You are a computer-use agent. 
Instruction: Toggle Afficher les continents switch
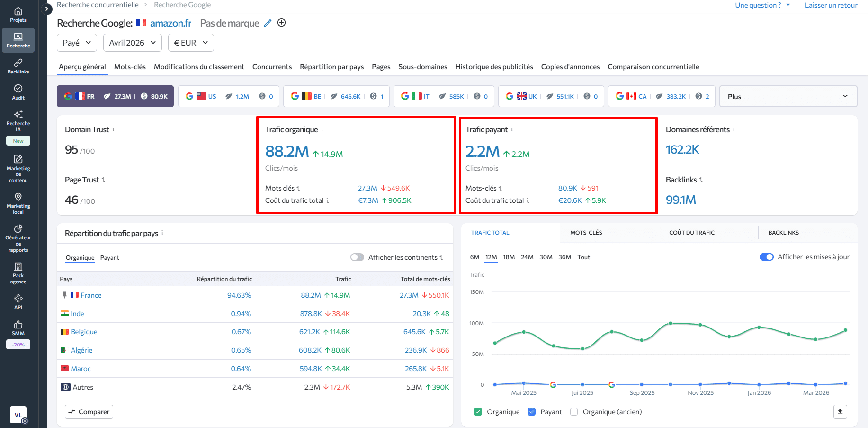pos(357,257)
